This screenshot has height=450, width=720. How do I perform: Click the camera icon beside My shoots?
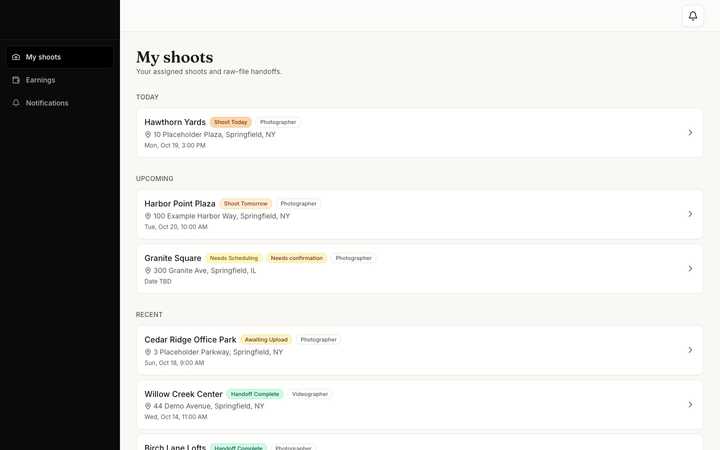click(x=16, y=57)
